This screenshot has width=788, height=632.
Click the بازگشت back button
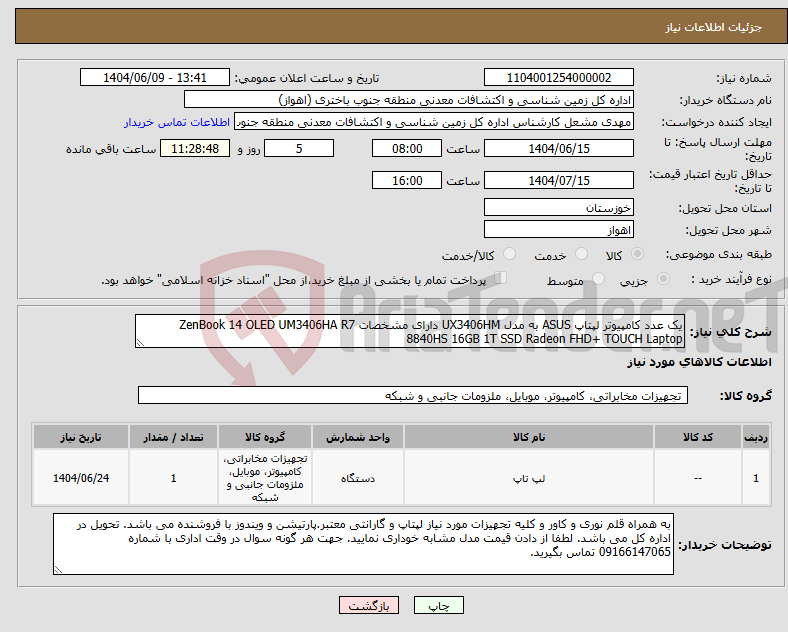click(369, 605)
